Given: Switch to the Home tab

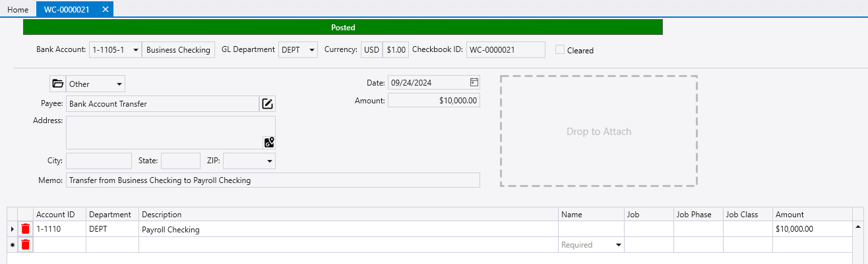Looking at the screenshot, I should coord(18,9).
